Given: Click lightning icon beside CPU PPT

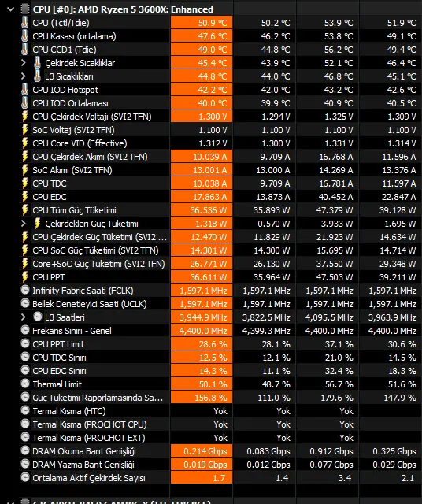Looking at the screenshot, I should pos(24,277).
